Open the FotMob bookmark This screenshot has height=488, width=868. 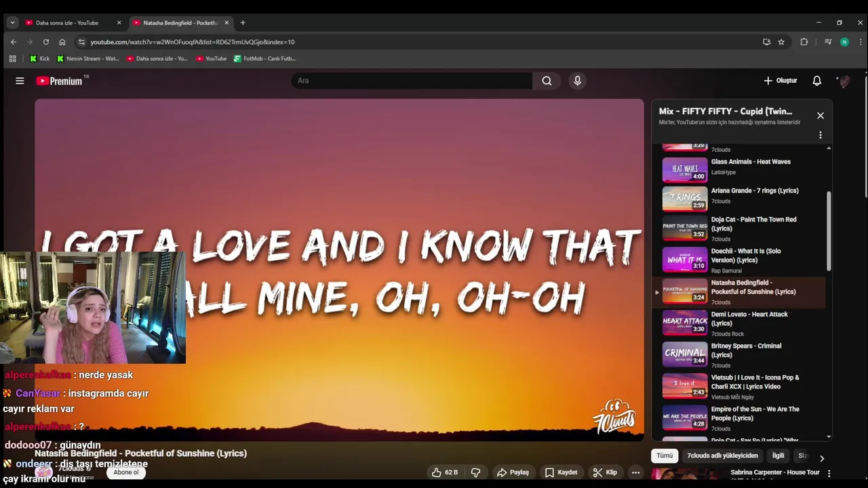pos(264,58)
